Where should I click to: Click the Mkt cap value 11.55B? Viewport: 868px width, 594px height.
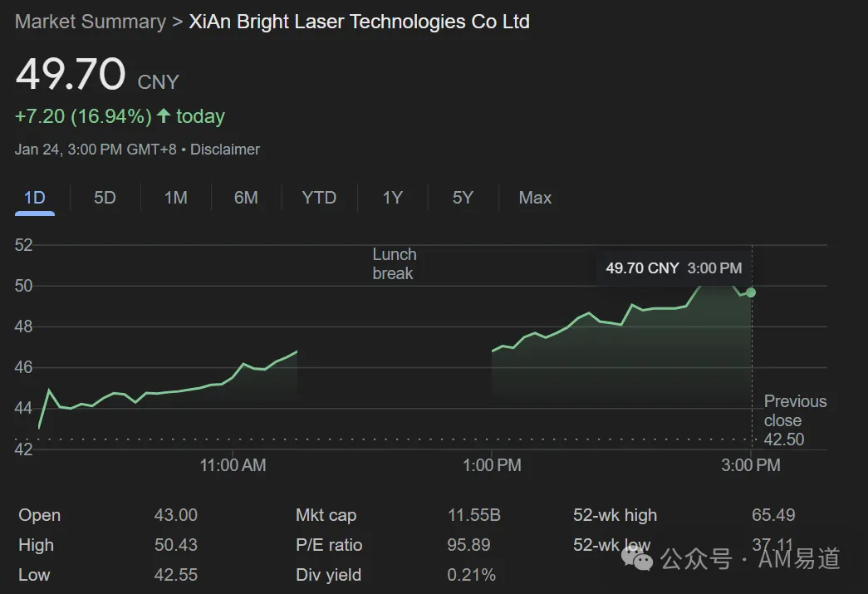click(473, 515)
